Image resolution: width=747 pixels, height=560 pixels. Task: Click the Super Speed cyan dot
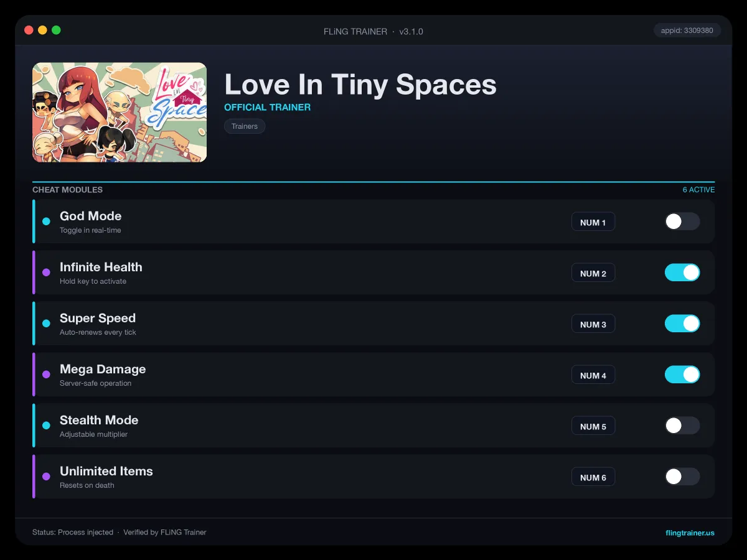click(46, 324)
